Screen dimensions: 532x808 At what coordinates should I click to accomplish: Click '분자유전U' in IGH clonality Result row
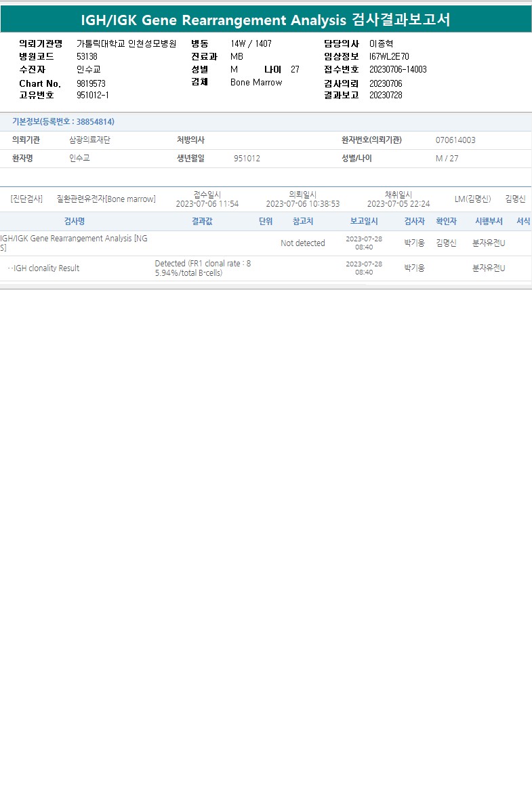(x=489, y=268)
